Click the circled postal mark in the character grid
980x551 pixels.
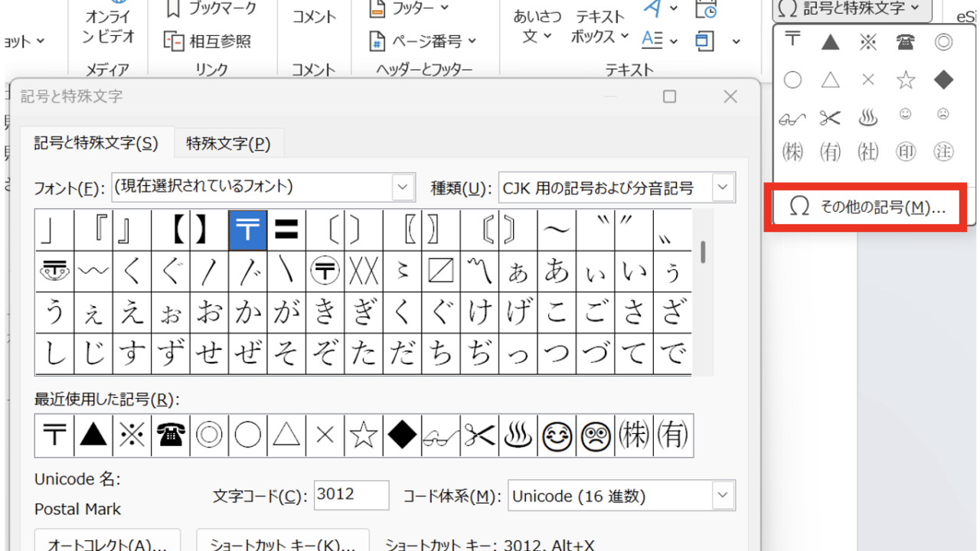[325, 270]
